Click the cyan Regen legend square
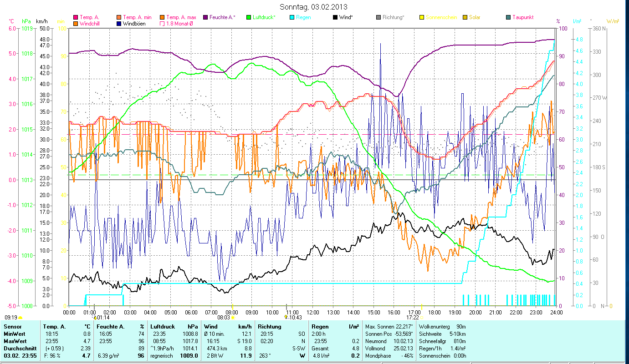This screenshot has height=364, width=629. point(292,17)
